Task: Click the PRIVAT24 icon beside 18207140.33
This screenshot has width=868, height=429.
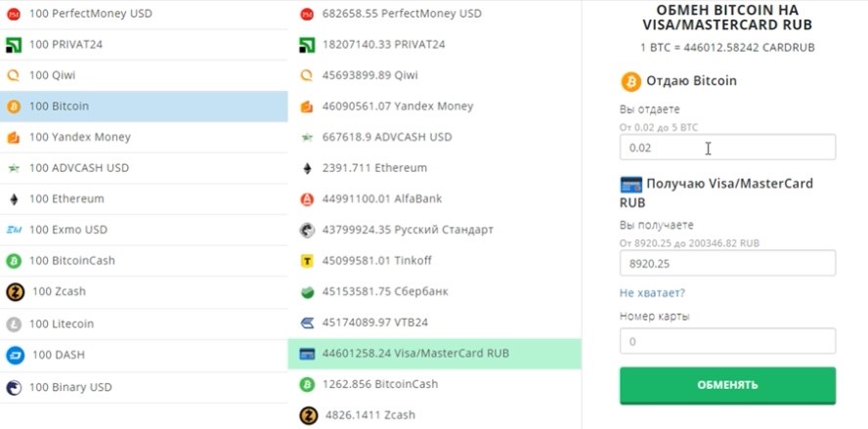Action: 307,45
